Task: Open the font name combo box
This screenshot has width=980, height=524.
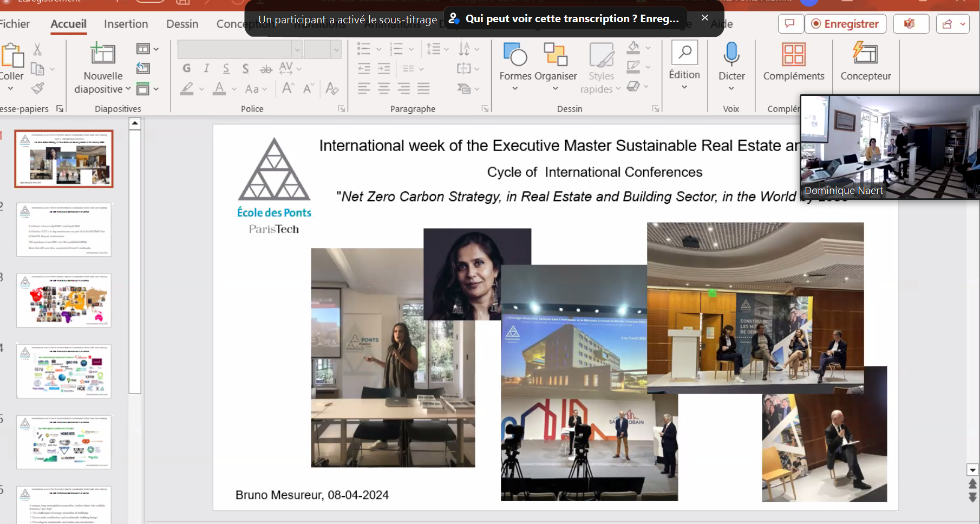Action: click(x=240, y=49)
